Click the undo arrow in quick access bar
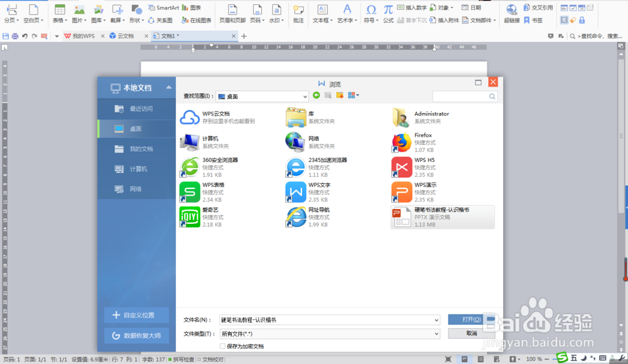 pyautogui.click(x=25, y=36)
